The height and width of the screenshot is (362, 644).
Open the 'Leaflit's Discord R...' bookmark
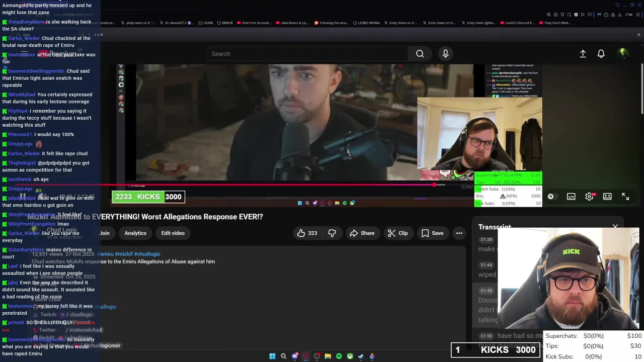(x=517, y=23)
